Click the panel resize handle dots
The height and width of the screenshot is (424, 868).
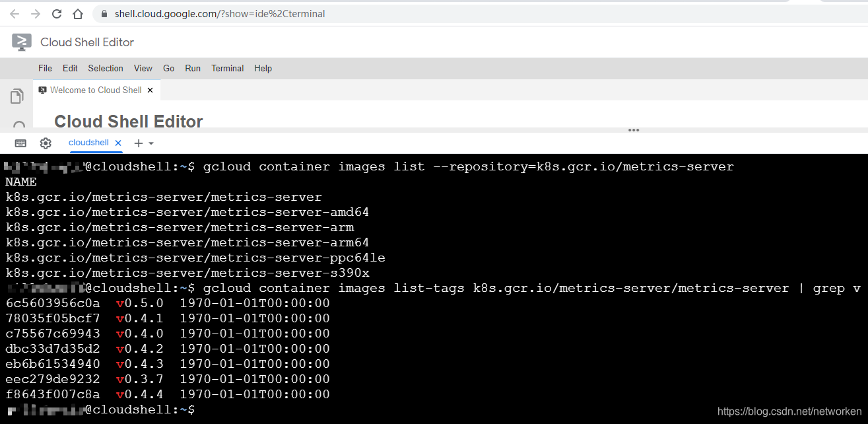pos(634,130)
